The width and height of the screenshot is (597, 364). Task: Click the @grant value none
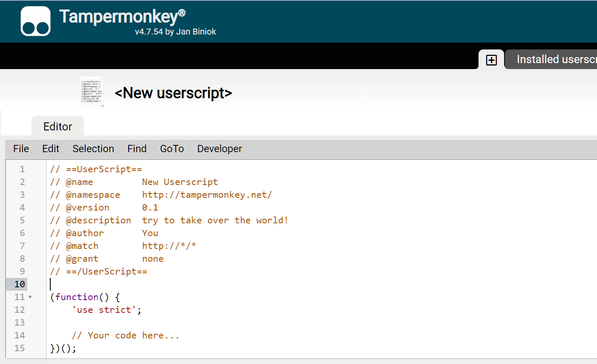pos(153,259)
